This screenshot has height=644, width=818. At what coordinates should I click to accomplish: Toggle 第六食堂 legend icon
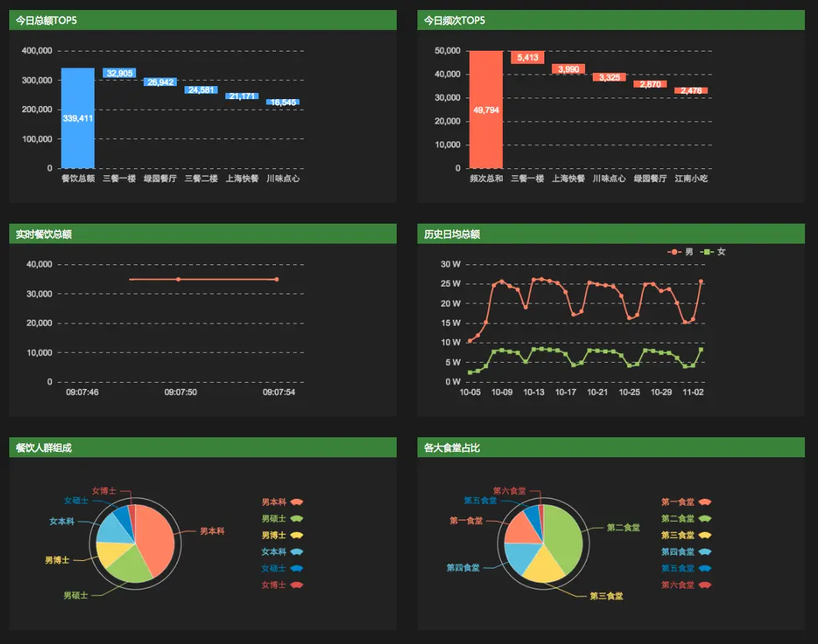[x=705, y=585]
